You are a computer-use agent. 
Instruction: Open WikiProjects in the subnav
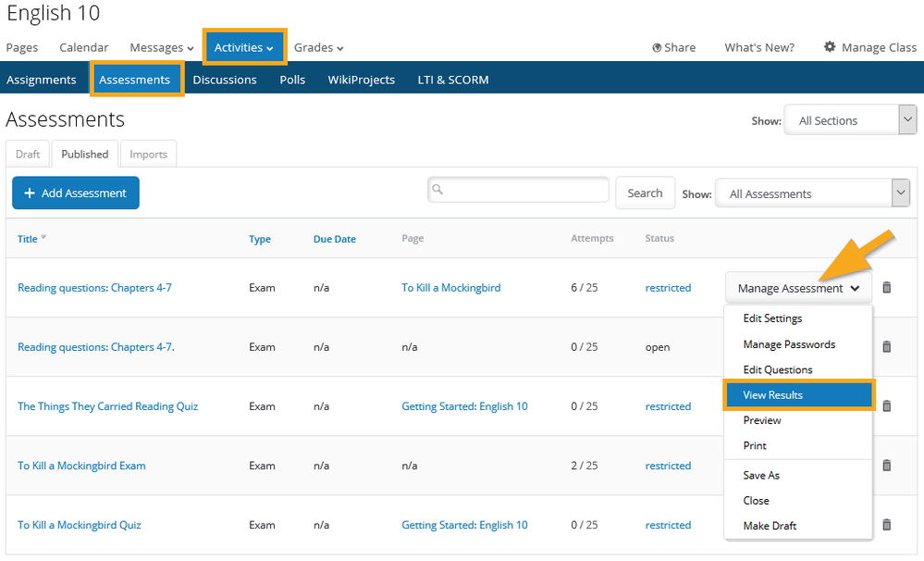(362, 80)
